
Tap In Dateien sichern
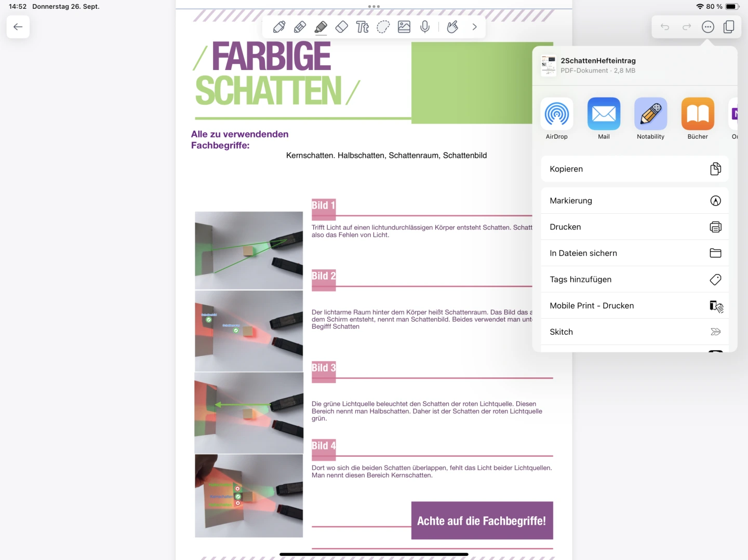tap(634, 253)
